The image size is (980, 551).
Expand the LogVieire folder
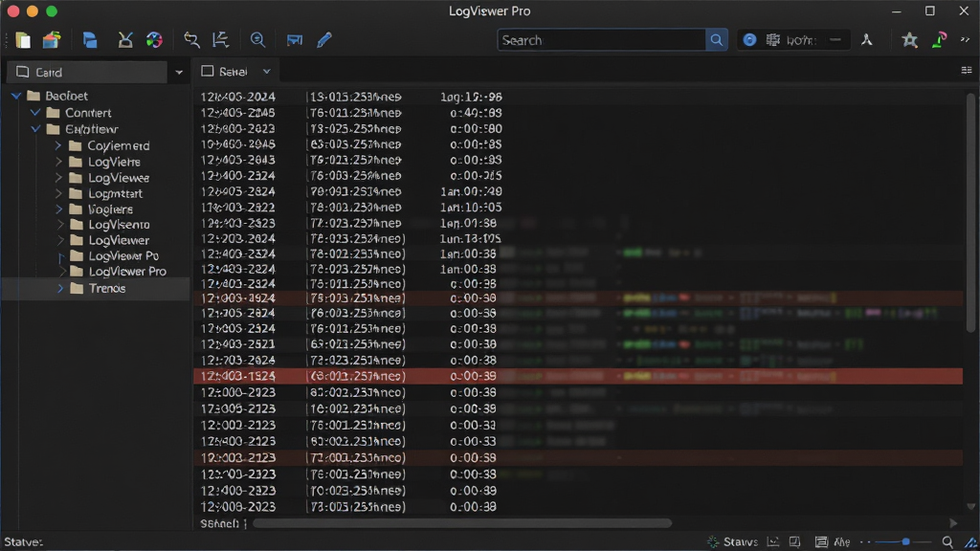point(58,162)
